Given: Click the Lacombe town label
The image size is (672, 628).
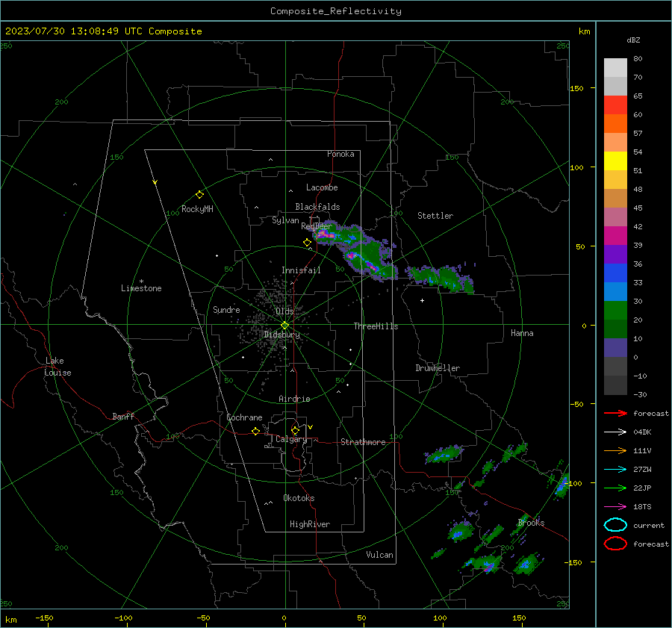Looking at the screenshot, I should click(x=322, y=187).
